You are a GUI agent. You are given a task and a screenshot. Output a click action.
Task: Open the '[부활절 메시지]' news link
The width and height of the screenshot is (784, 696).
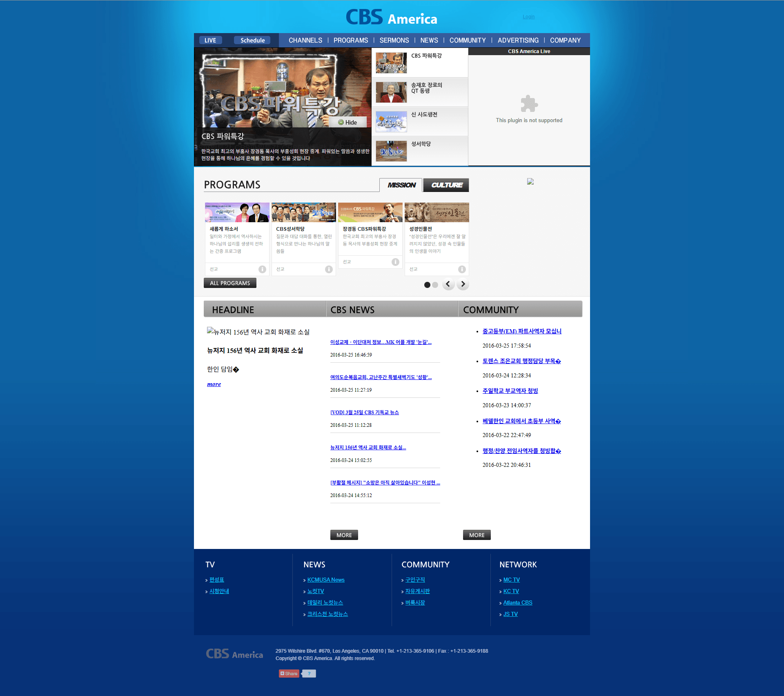point(385,482)
